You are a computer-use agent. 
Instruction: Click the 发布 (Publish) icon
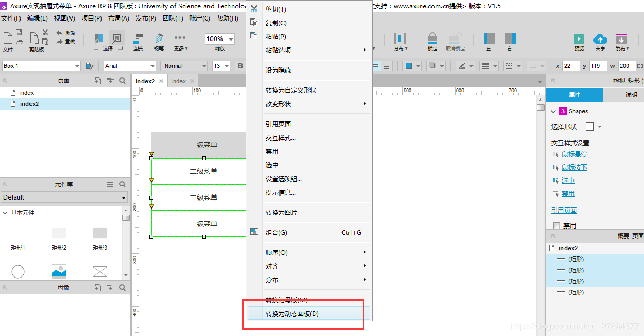pyautogui.click(x=622, y=39)
